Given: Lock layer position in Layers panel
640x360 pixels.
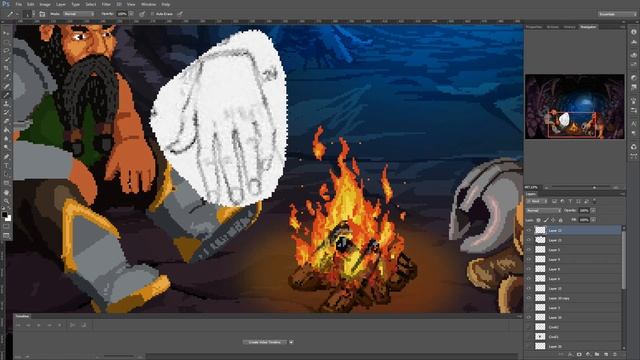Looking at the screenshot, I should pyautogui.click(x=553, y=220).
